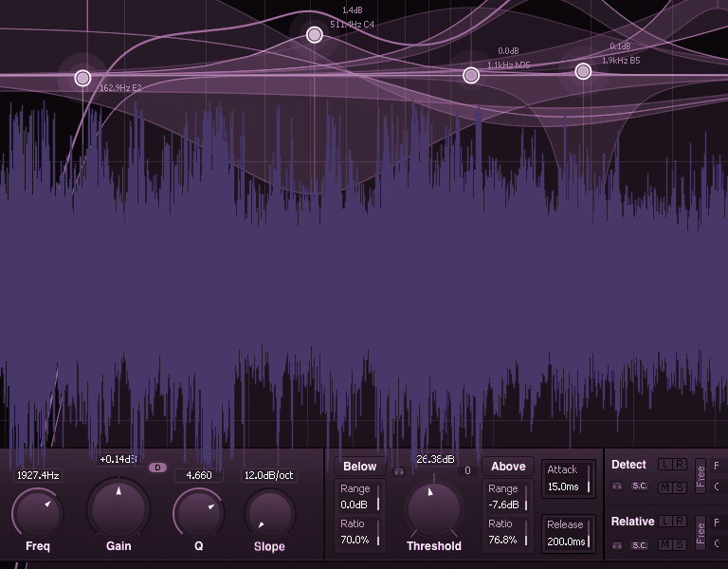Click the Release 200.0ms control
728x569 pixels.
click(x=569, y=533)
